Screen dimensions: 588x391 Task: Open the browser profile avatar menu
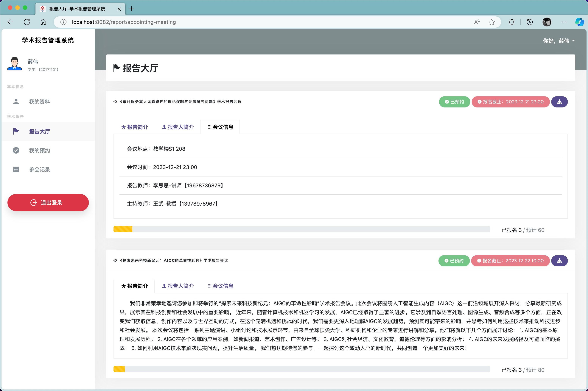tap(547, 22)
